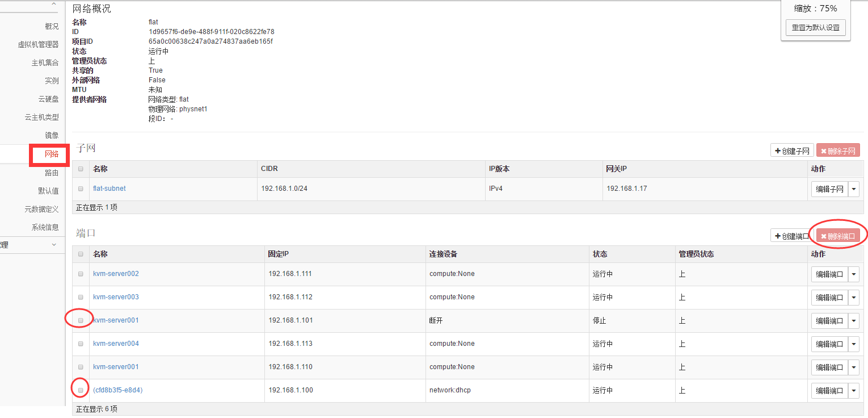Click the project ID 65a0c00638c247a0a274837aa6eb165f

pyautogui.click(x=210, y=41)
